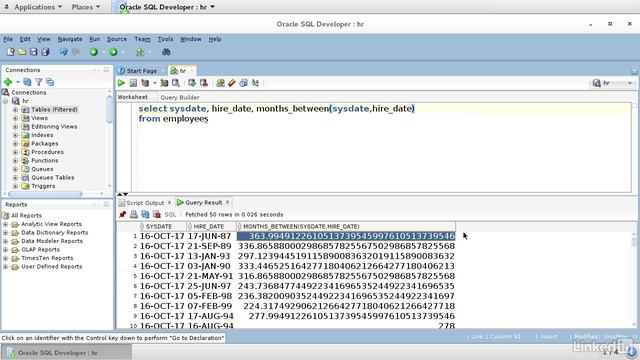Click the Save All icon in main toolbar
Screen dimensions: 640x360
45,52
